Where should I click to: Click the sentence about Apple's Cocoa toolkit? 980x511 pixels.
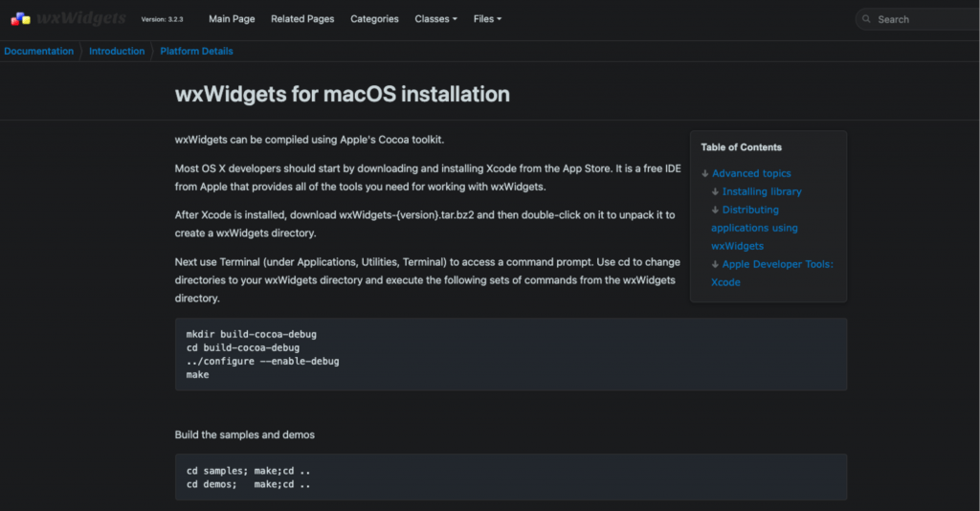pos(309,140)
